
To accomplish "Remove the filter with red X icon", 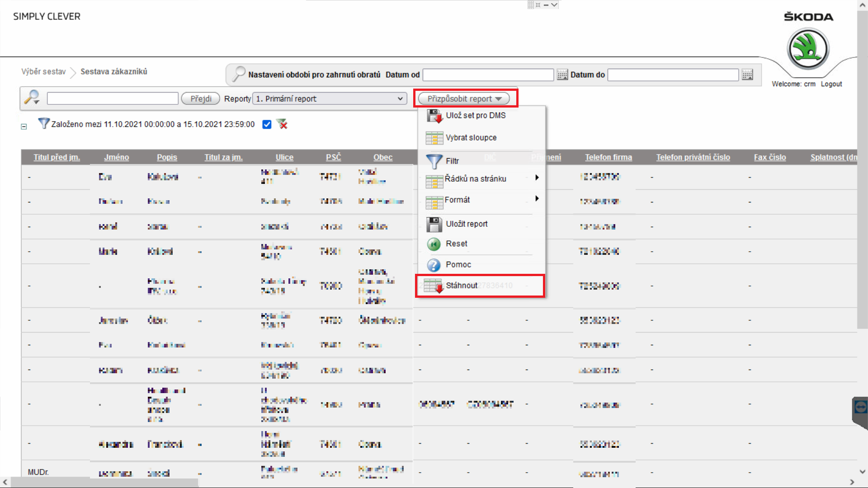I will (282, 124).
